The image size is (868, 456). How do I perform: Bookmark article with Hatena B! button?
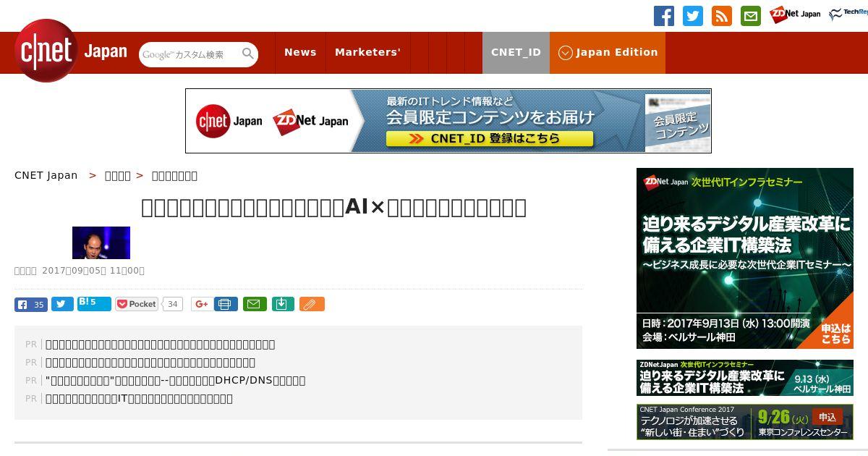94,303
